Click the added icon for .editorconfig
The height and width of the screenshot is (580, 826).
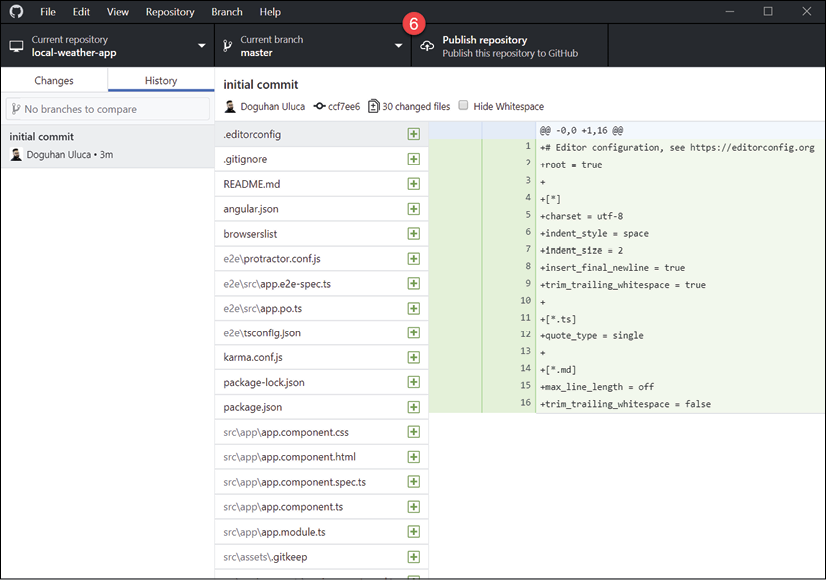pyautogui.click(x=414, y=134)
